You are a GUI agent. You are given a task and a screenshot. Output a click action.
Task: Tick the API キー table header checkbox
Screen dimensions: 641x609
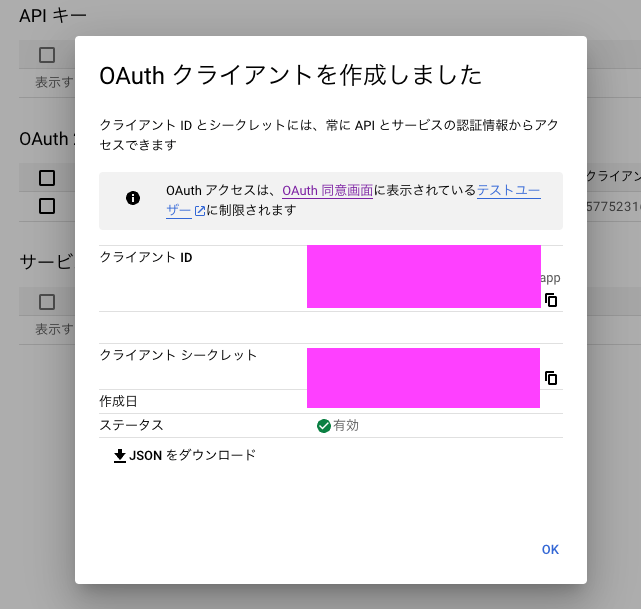pos(47,55)
